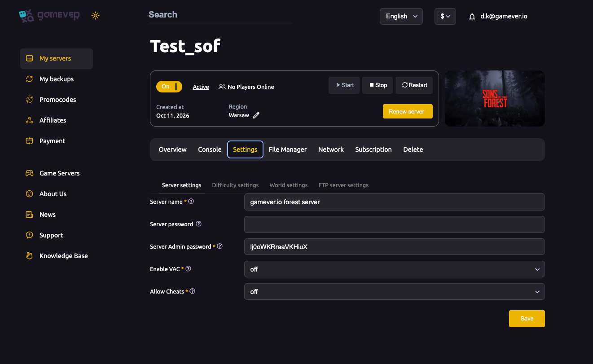The height and width of the screenshot is (364, 593).
Task: Select the FTP server settings sub-tab
Action: point(343,185)
